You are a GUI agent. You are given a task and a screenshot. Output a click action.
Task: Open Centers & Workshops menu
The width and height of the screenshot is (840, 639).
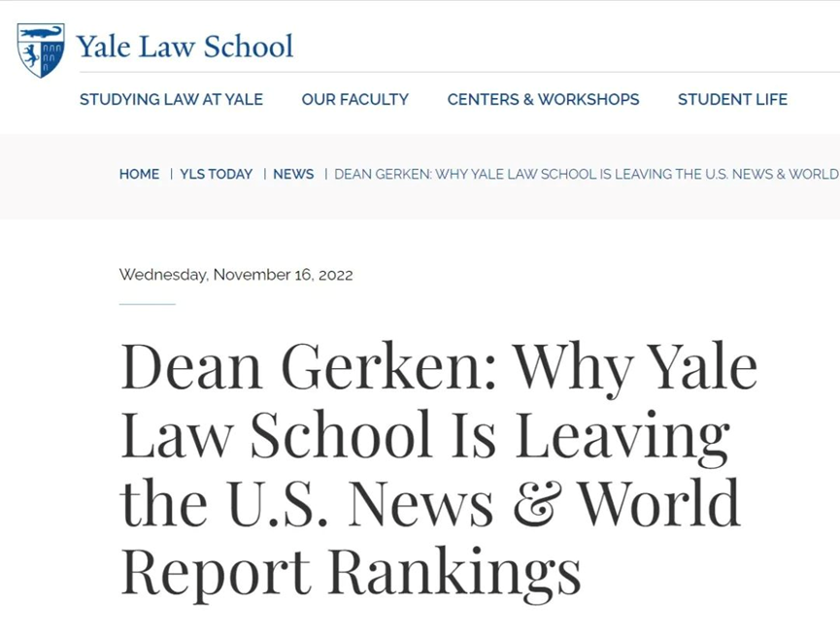tap(543, 99)
